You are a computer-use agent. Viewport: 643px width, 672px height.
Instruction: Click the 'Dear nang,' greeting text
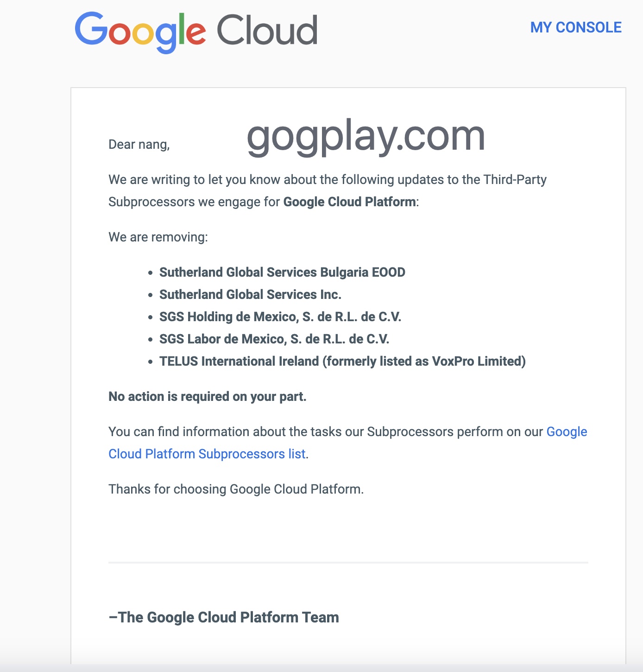[139, 145]
